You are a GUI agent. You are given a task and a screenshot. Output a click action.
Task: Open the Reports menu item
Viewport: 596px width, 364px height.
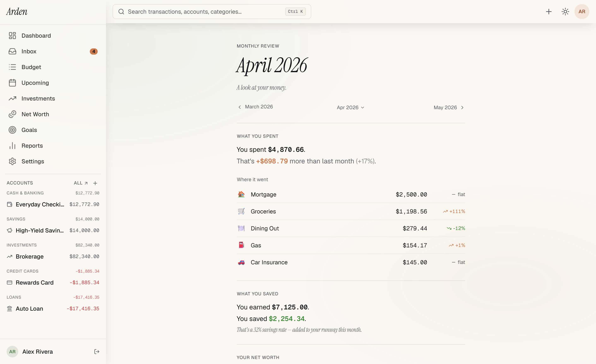(53, 146)
